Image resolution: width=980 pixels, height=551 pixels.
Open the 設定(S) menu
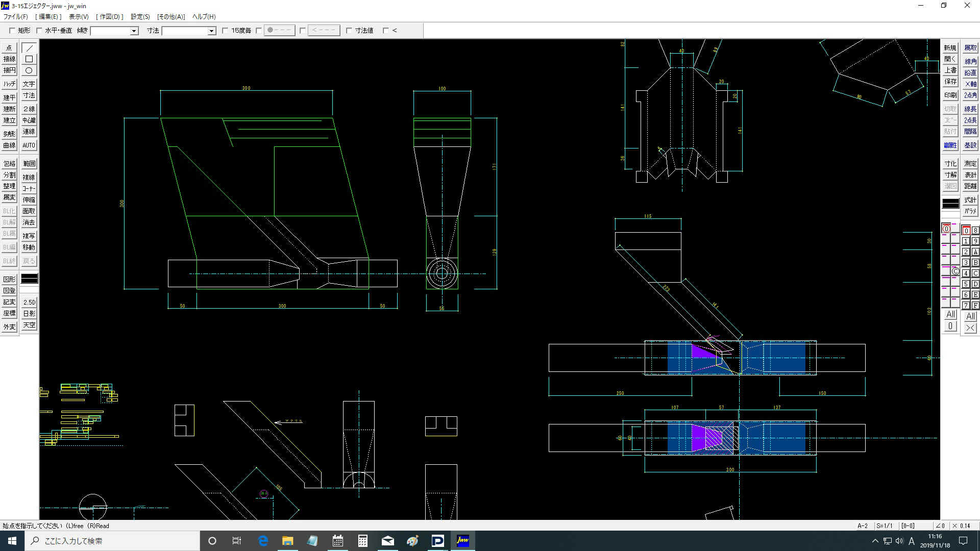140,16
